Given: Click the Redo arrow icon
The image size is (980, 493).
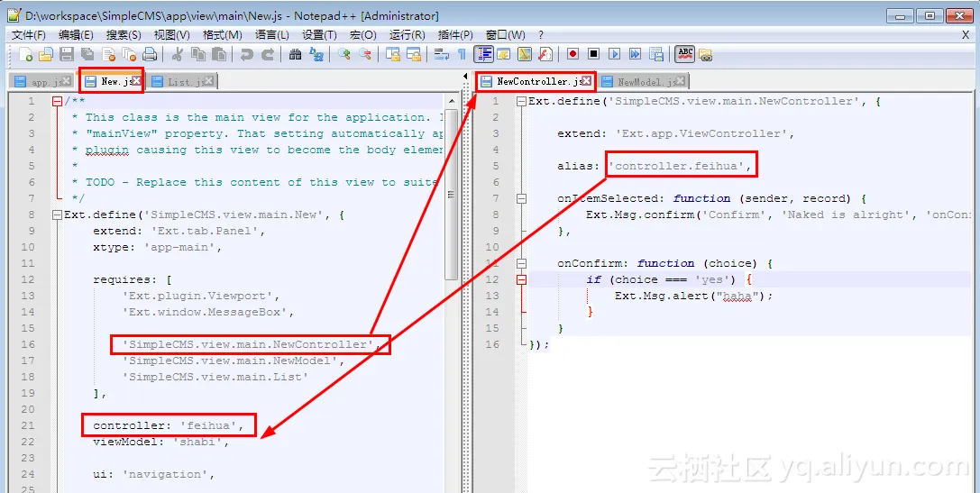Looking at the screenshot, I should 268,55.
